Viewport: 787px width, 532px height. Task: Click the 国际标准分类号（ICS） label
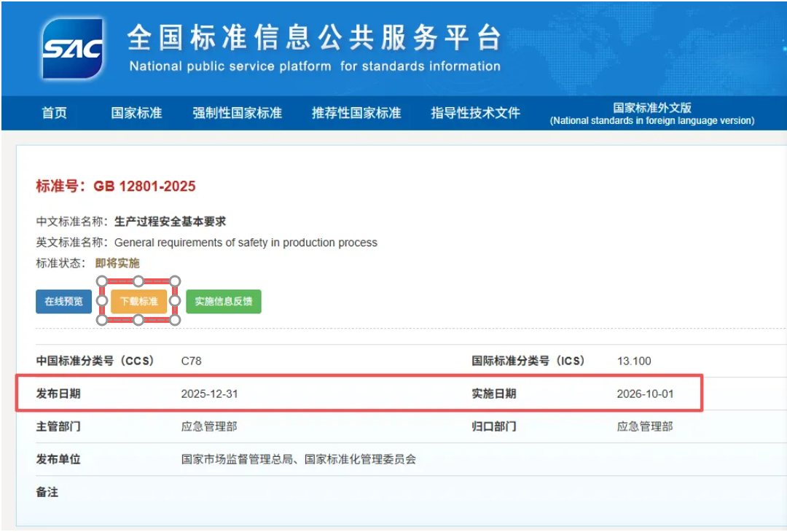click(528, 361)
